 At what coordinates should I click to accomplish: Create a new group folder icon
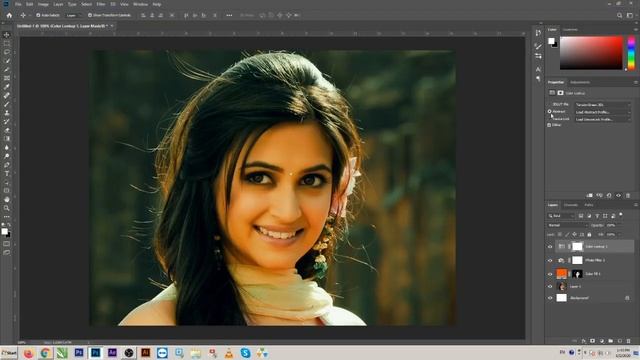click(611, 340)
